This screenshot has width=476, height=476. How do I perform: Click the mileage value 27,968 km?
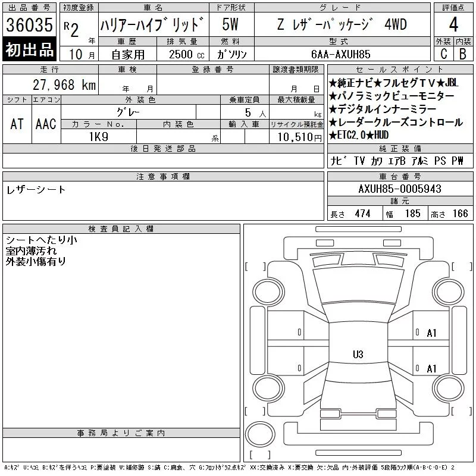click(x=64, y=85)
